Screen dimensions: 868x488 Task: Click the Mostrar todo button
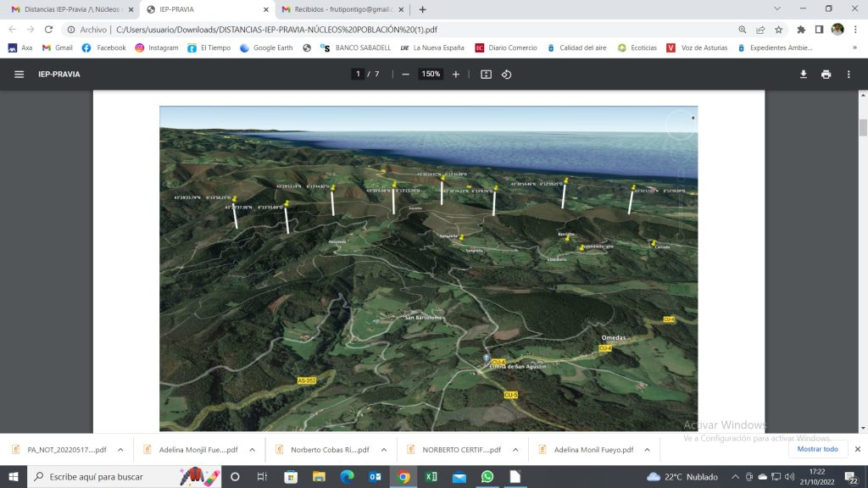(817, 449)
